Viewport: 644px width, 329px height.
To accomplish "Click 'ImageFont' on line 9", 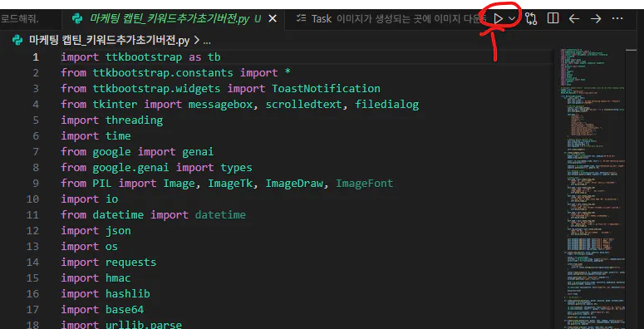I will coord(365,183).
